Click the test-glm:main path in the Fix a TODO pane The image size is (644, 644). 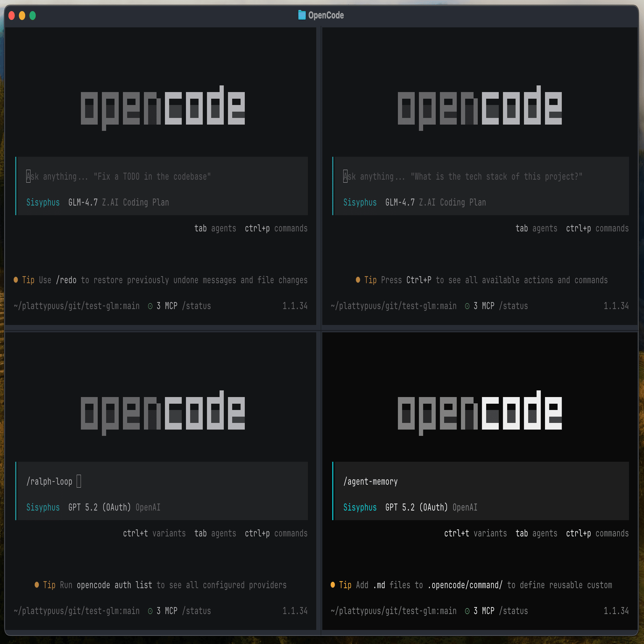click(77, 306)
